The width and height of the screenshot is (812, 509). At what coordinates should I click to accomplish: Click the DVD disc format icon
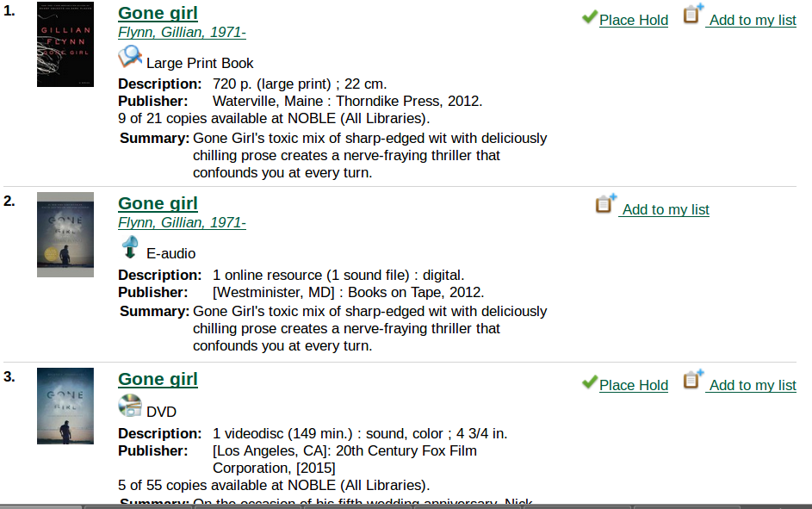coord(130,406)
